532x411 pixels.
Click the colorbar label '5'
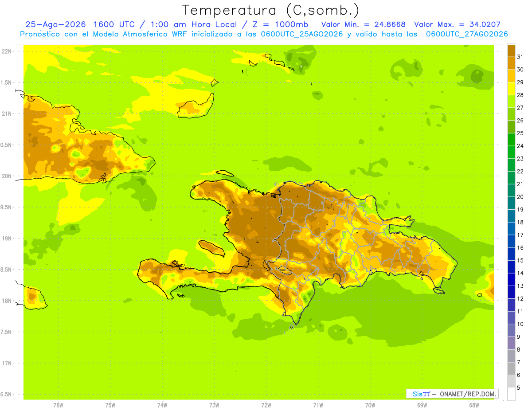point(519,388)
